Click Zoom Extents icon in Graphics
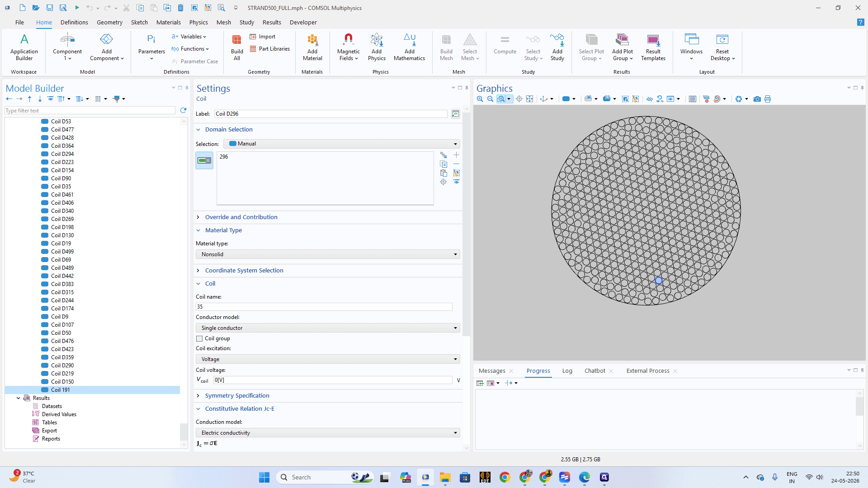 pyautogui.click(x=529, y=99)
